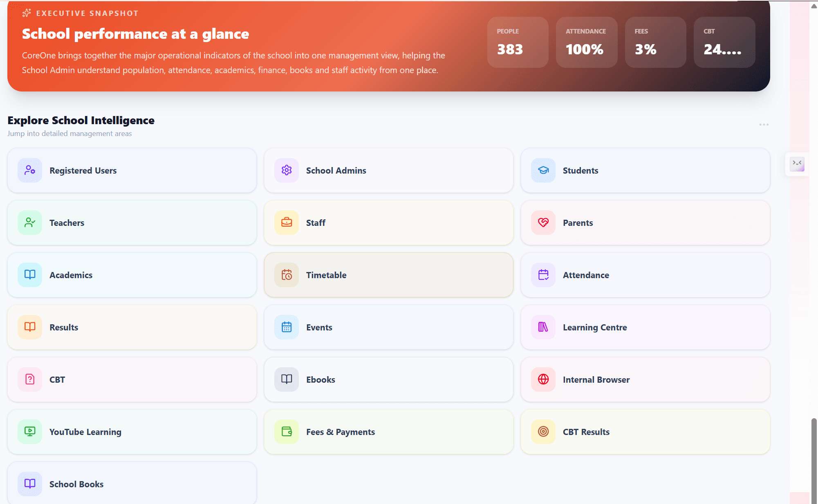Click the Internal Browser globe icon

[543, 379]
